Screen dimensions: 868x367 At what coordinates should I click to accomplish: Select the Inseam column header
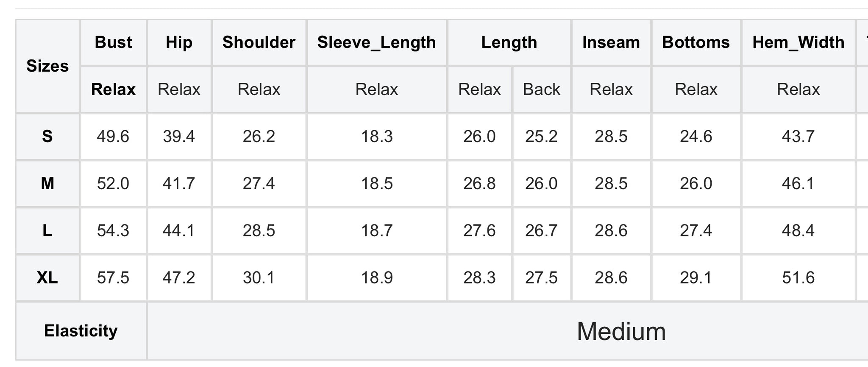click(x=611, y=42)
